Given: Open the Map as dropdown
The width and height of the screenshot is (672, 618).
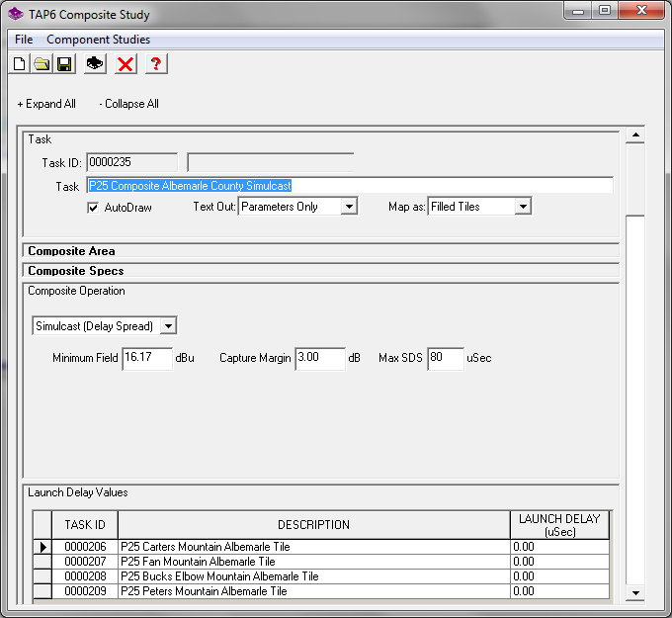Looking at the screenshot, I should 523,207.
